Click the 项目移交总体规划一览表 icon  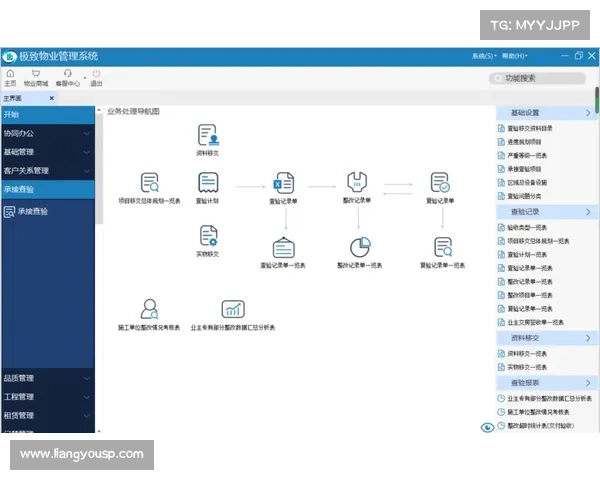click(149, 184)
